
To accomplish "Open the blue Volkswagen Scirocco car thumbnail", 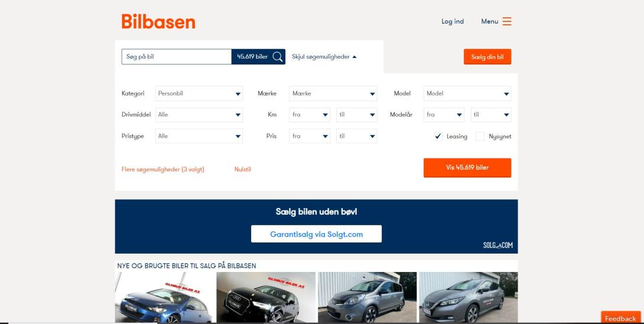I will (x=165, y=297).
